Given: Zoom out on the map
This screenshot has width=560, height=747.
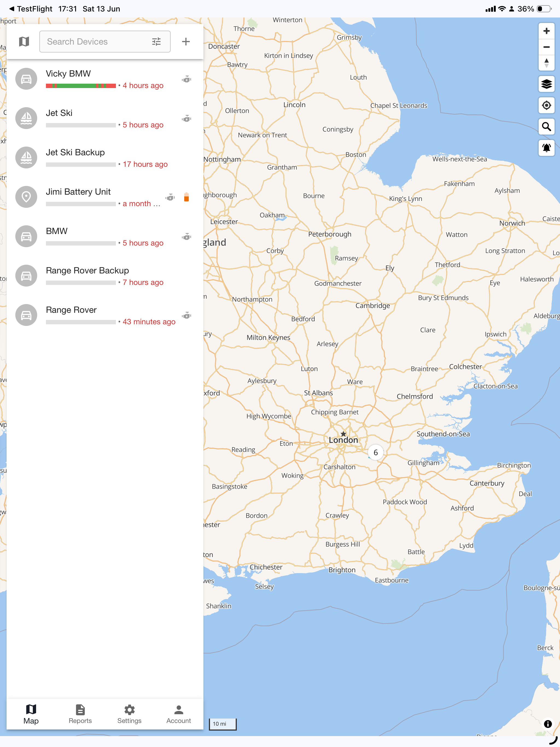Looking at the screenshot, I should (546, 47).
